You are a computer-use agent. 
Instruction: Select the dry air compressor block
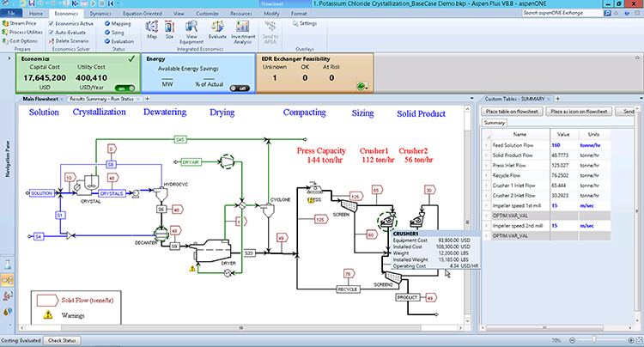227,161
